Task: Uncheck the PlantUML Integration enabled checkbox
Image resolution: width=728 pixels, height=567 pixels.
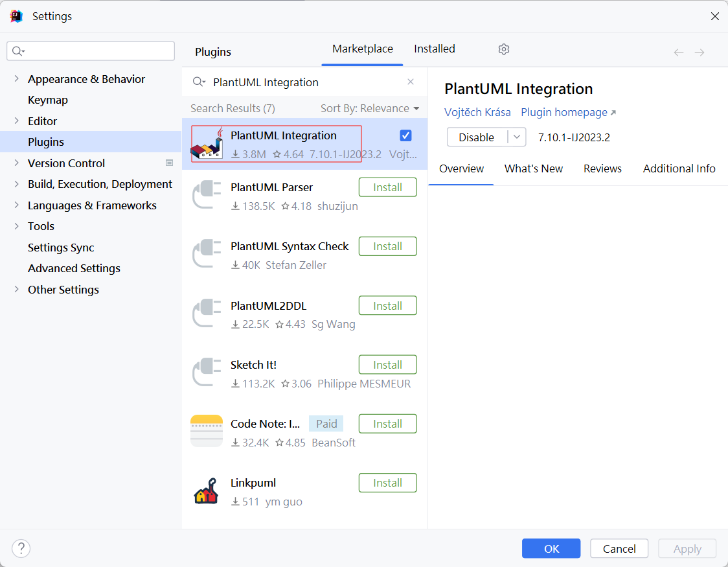Action: (406, 135)
